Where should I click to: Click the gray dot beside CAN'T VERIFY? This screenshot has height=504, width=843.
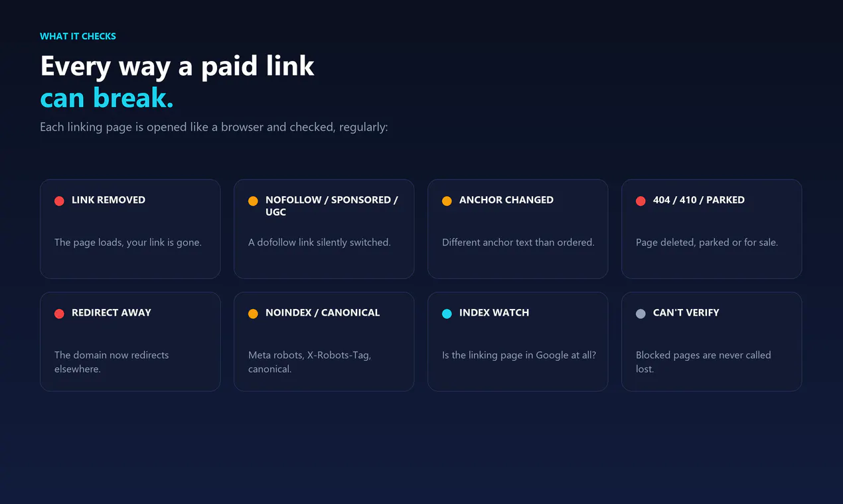click(641, 314)
